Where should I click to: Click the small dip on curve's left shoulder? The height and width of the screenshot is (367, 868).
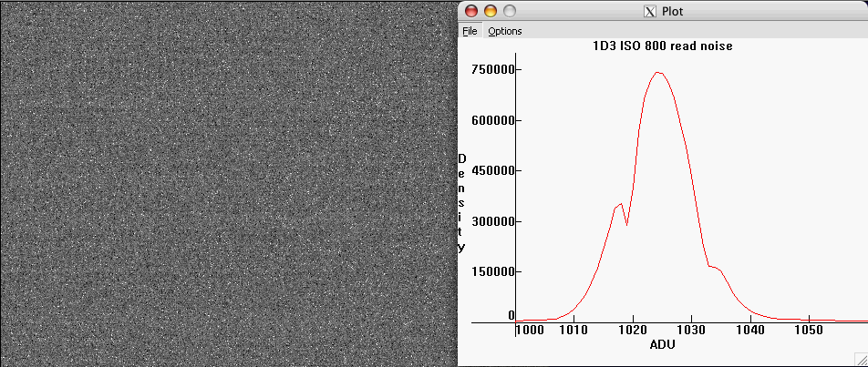626,223
